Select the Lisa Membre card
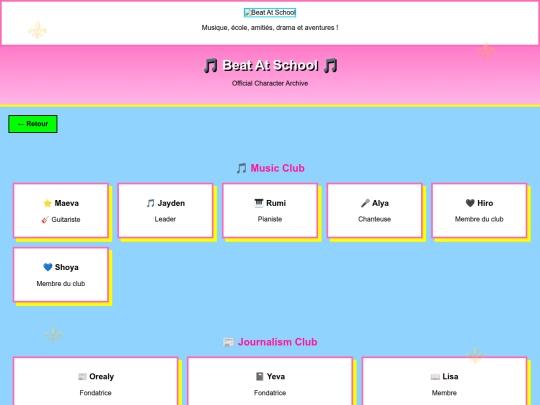This screenshot has width=540, height=405. click(444, 381)
